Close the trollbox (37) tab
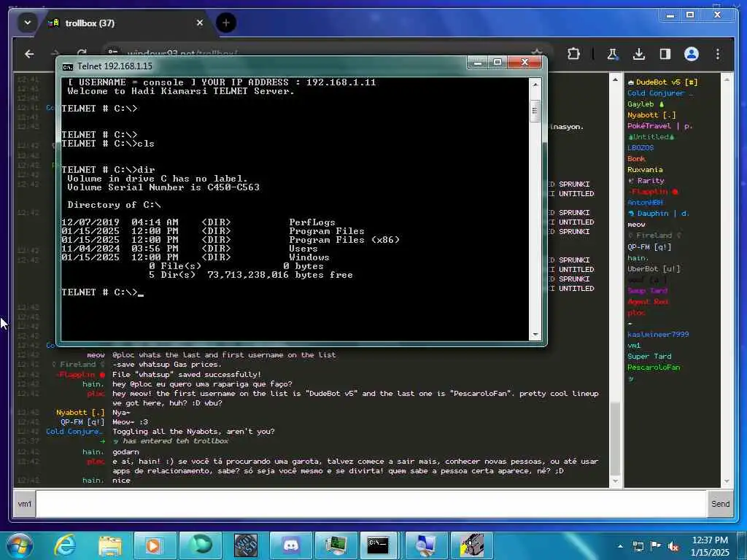Image resolution: width=747 pixels, height=560 pixels. [x=200, y=23]
